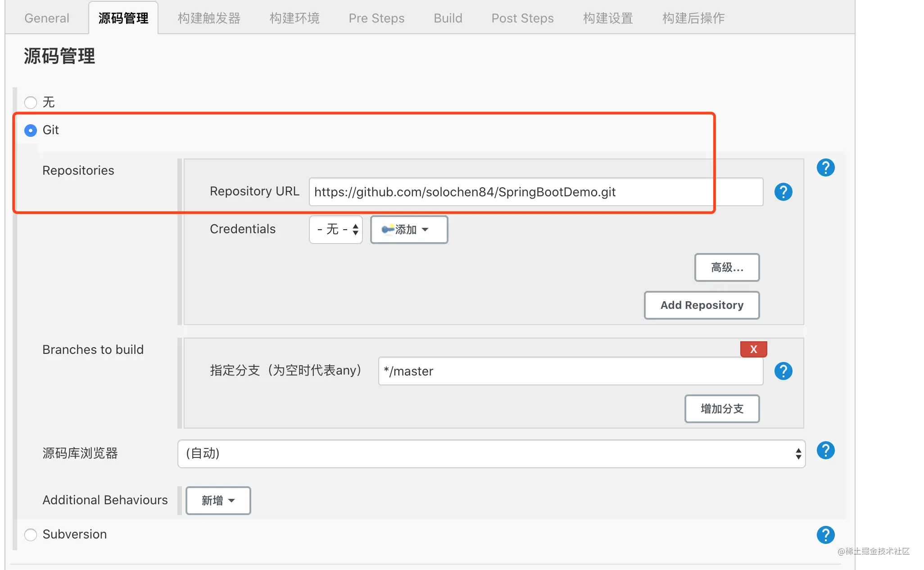The width and height of the screenshot is (924, 570).
Task: Switch to the 构建触发器 tab
Action: (x=209, y=18)
